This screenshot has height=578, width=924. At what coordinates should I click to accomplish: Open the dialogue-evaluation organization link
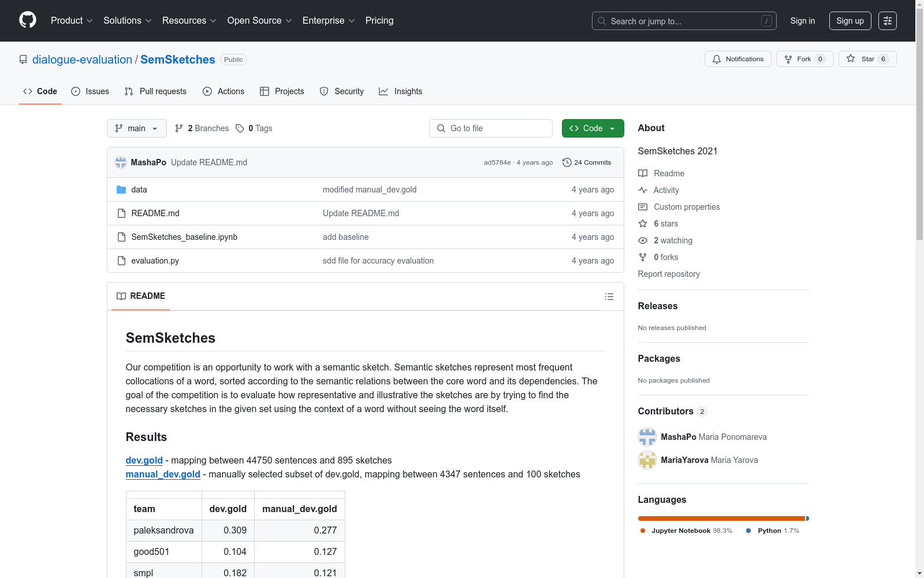tap(82, 60)
